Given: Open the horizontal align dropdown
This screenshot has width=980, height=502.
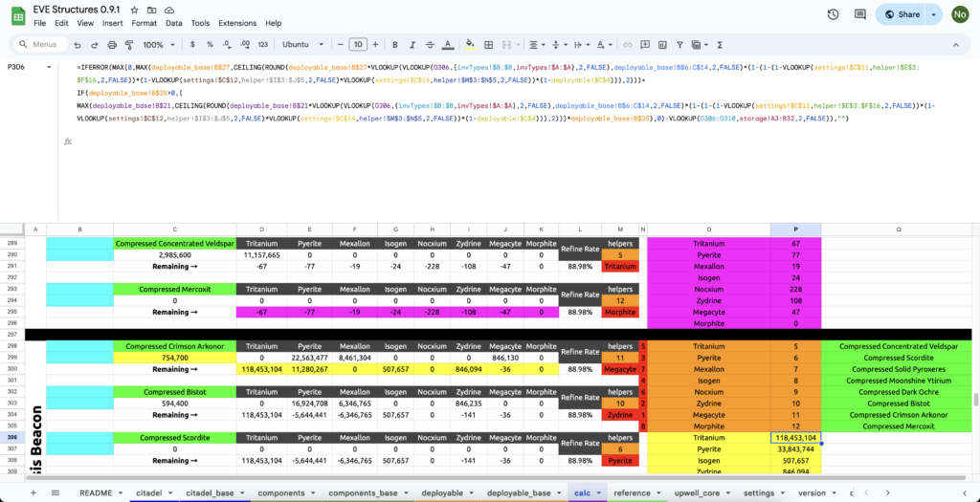Looking at the screenshot, I should [x=536, y=45].
